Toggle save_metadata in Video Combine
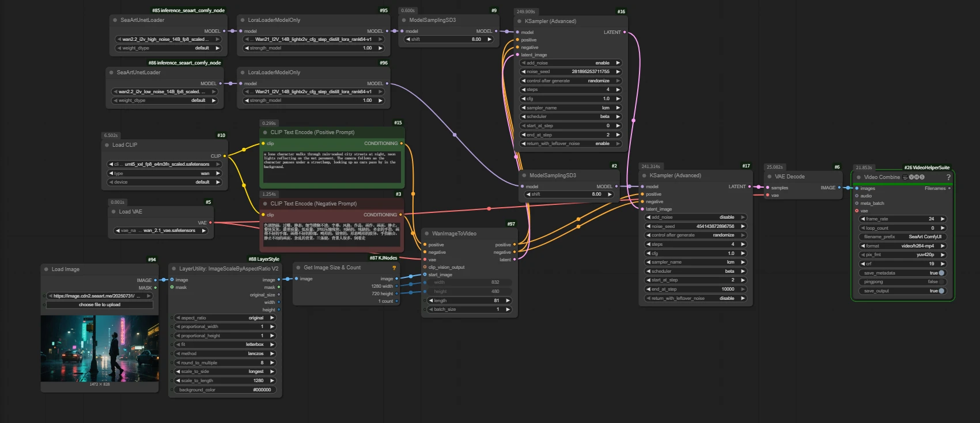The height and width of the screenshot is (423, 980). 941,273
